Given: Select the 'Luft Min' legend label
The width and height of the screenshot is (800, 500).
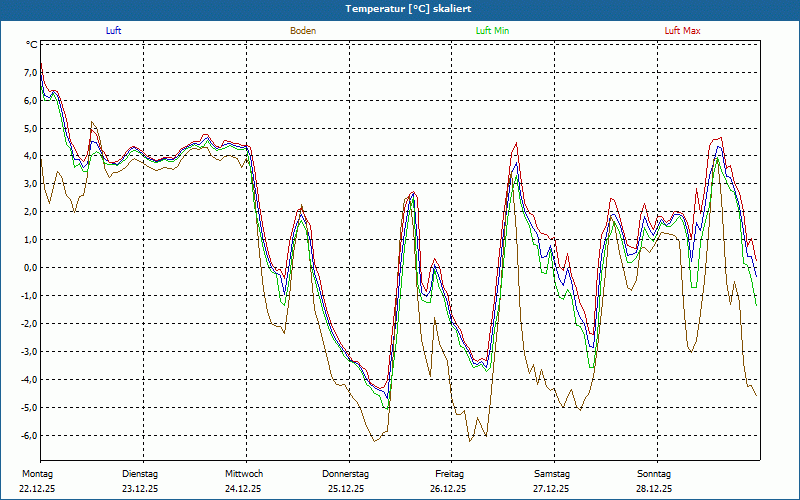Looking at the screenshot, I should (x=491, y=31).
